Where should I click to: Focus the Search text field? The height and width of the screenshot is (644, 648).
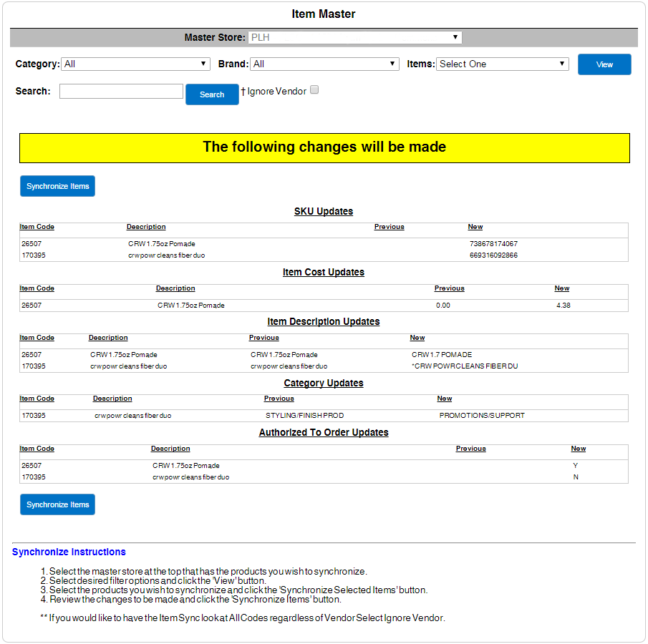[x=121, y=92]
